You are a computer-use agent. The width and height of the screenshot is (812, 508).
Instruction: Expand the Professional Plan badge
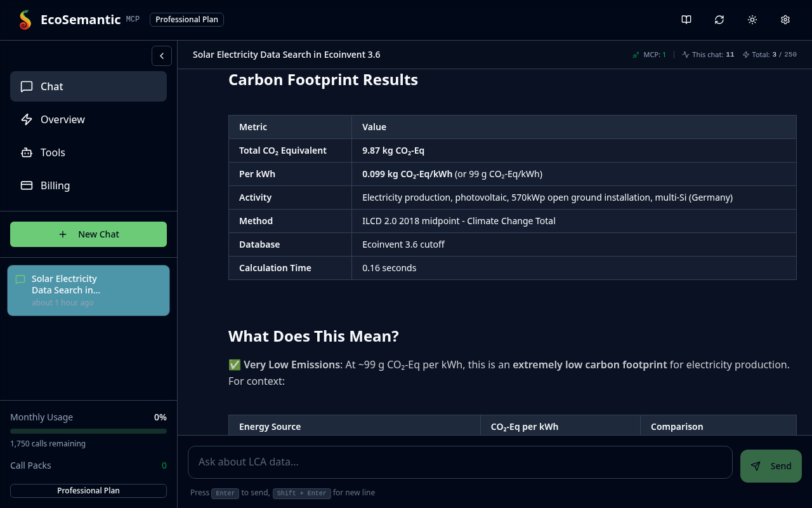coord(187,19)
